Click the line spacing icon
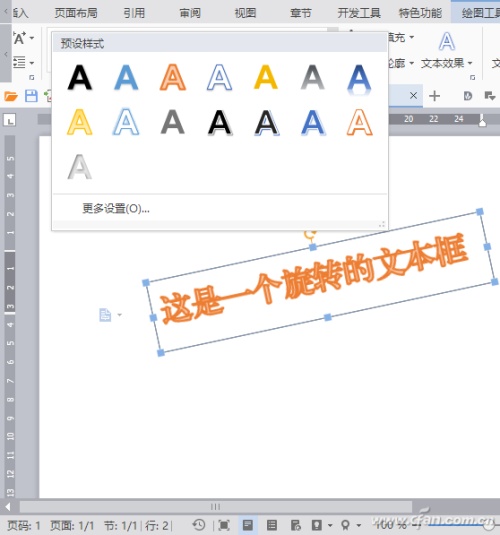Image resolution: width=500 pixels, height=535 pixels. pos(19,62)
